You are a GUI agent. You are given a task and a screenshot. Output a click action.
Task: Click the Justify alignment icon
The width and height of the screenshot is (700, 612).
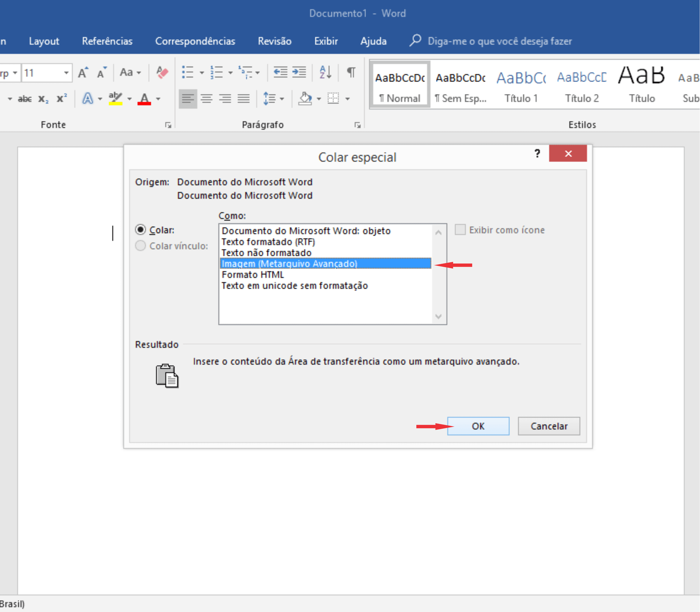pos(243,99)
